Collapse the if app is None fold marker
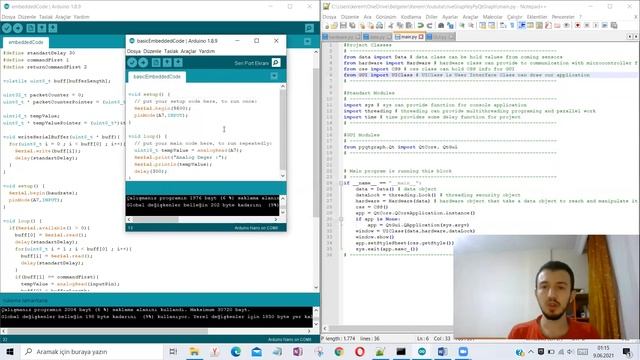 coord(341,219)
